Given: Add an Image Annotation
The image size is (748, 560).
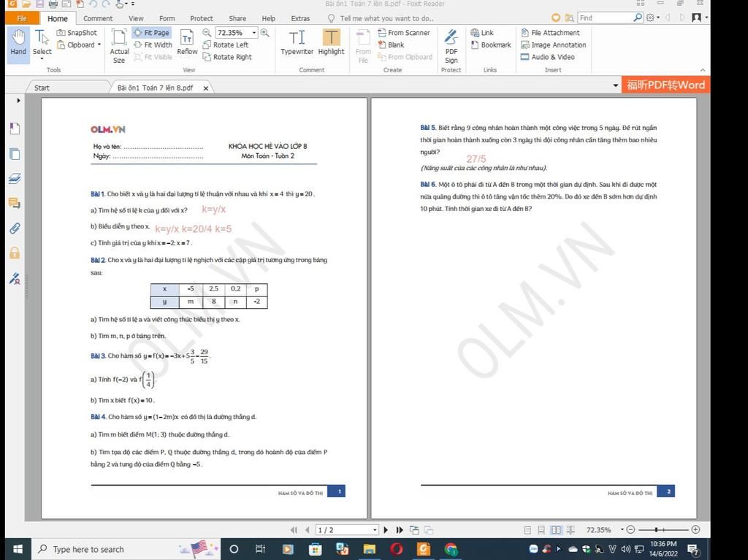Looking at the screenshot, I should click(x=554, y=45).
